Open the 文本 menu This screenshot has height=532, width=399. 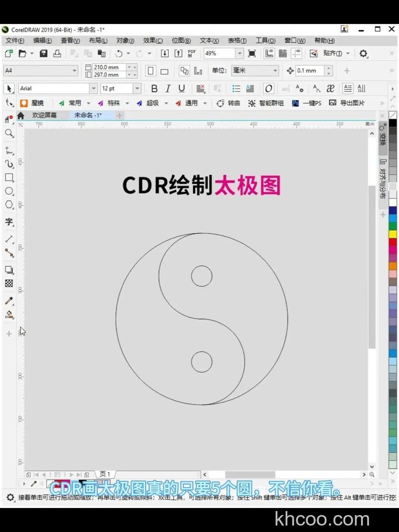coord(208,40)
